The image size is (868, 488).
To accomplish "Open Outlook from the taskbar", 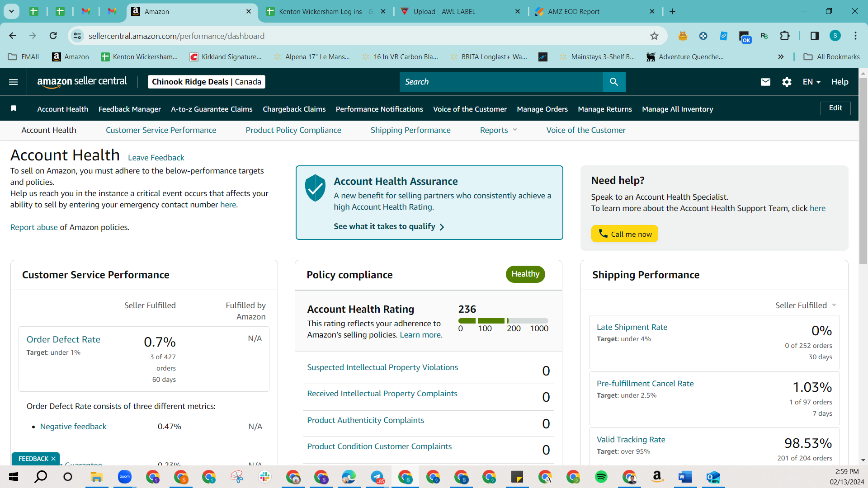I will [x=713, y=477].
